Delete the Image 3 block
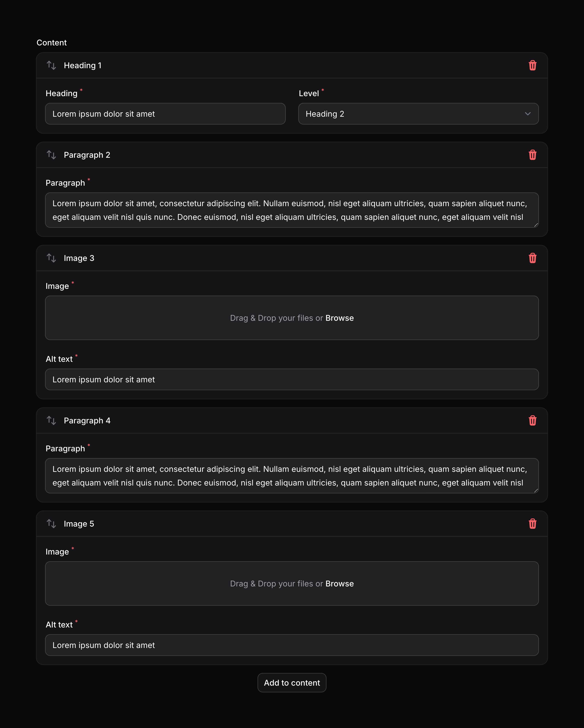 point(532,258)
